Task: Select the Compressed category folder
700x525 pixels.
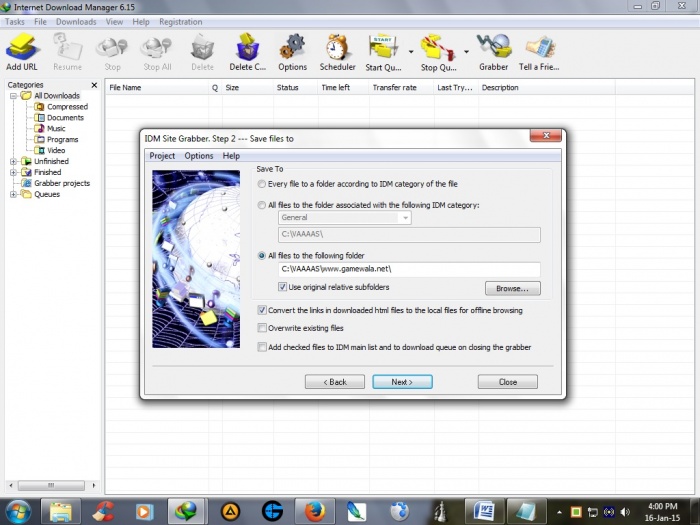Action: tap(62, 107)
